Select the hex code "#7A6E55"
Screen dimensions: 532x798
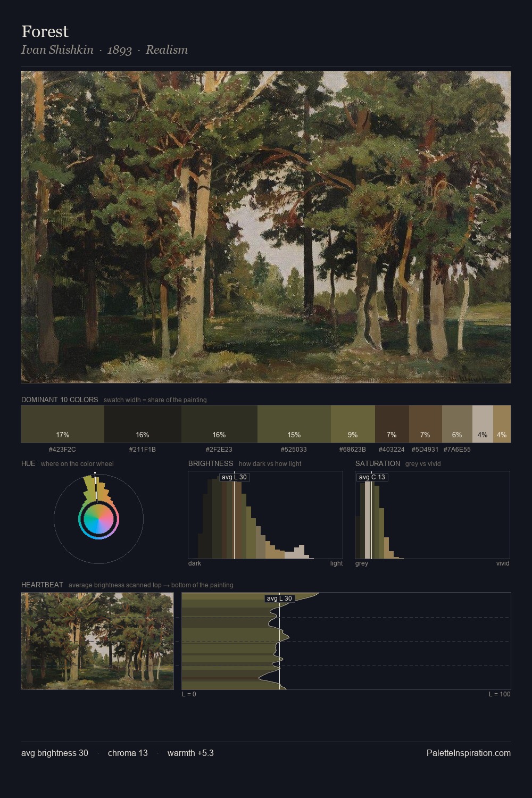[x=457, y=450]
